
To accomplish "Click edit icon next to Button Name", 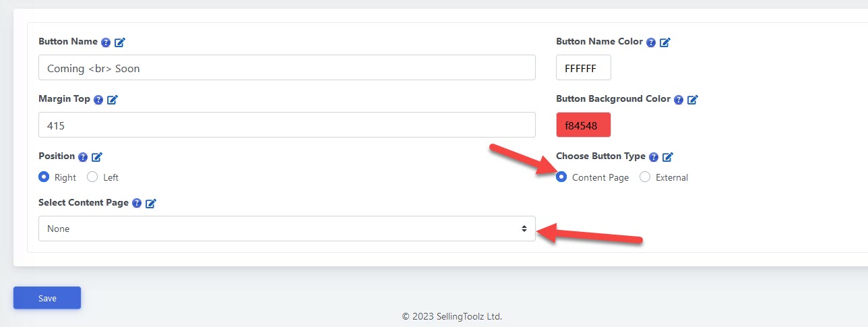I will click(120, 42).
